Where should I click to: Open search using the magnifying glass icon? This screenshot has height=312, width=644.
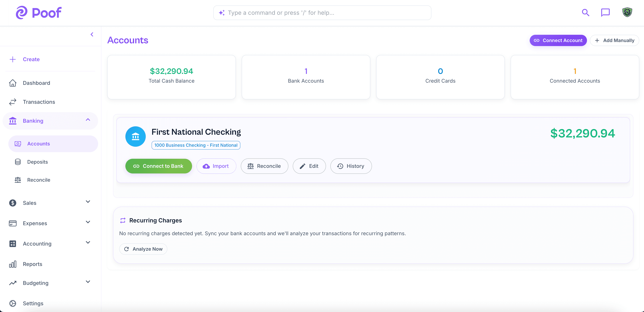(585, 13)
